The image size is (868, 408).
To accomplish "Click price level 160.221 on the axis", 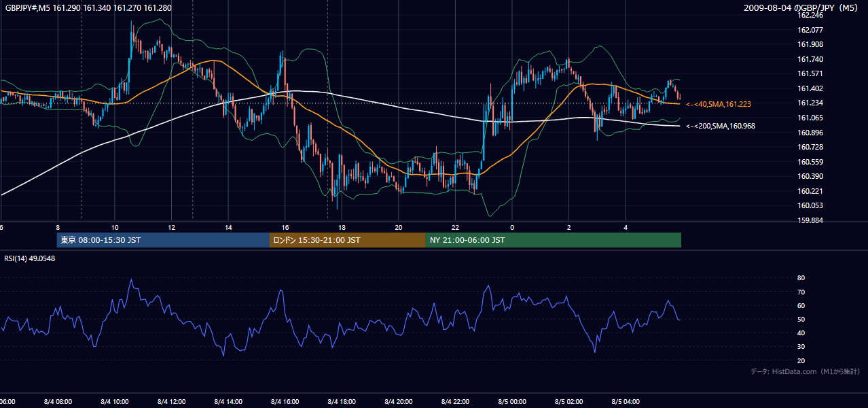I will pos(810,191).
